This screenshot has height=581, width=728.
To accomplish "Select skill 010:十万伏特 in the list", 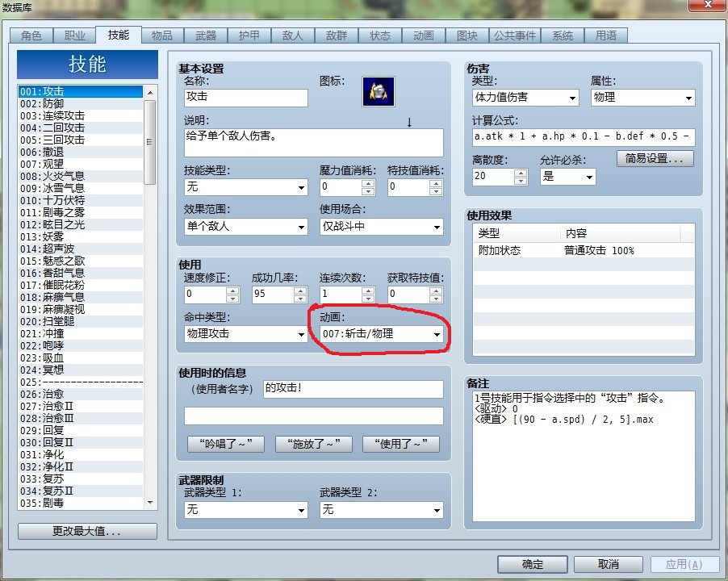I will 81,200.
